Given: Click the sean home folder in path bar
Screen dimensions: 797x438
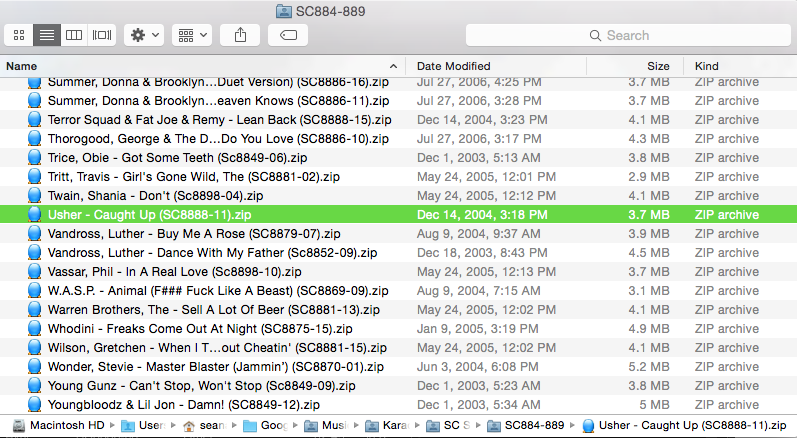Looking at the screenshot, I should click(204, 425).
